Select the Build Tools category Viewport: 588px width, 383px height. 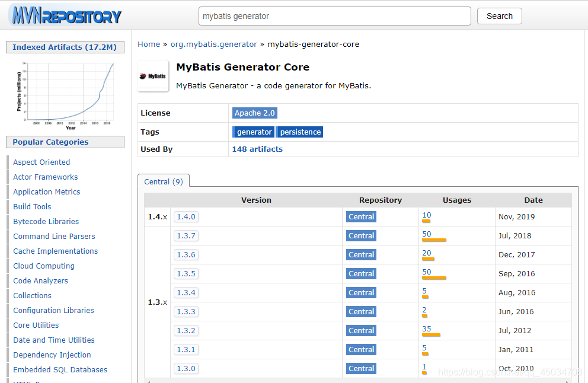pos(31,206)
